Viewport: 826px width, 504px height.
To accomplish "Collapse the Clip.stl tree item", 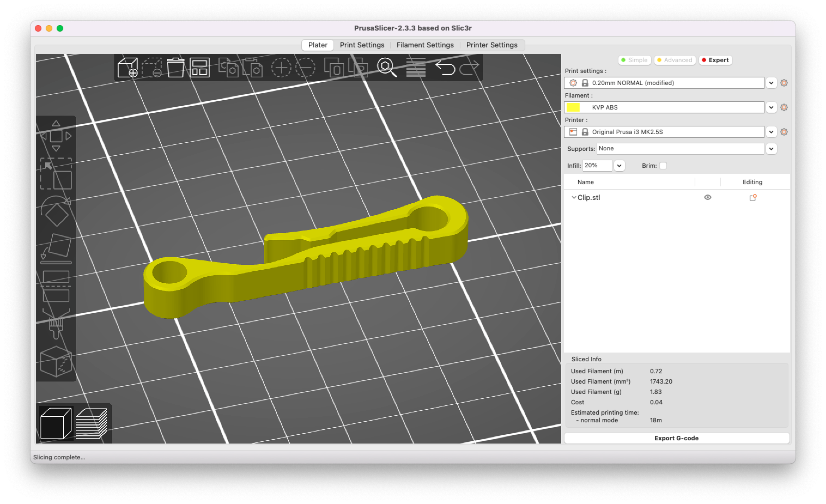I will 573,198.
